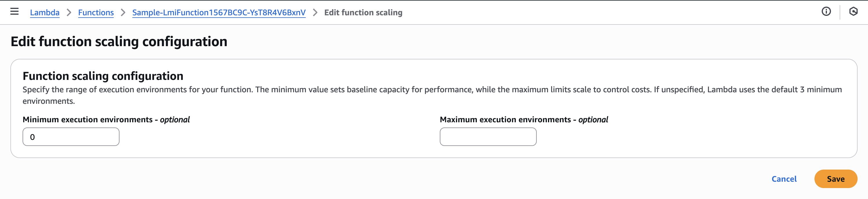Image resolution: width=868 pixels, height=199 pixels.
Task: Click the vertical divider between top-right icons
Action: coord(840,12)
